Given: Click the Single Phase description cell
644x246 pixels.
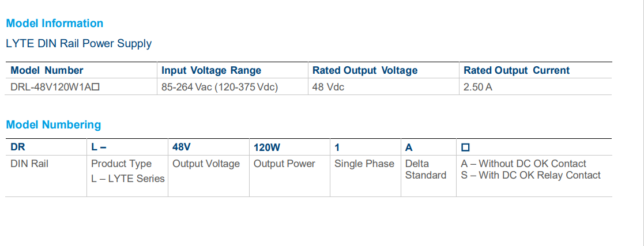Looking at the screenshot, I should (x=364, y=164).
